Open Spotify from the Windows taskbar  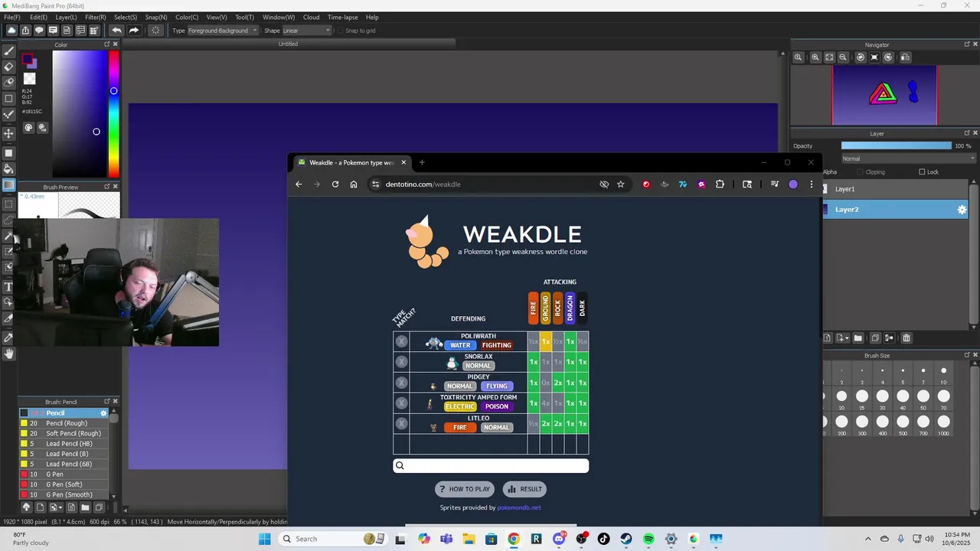click(648, 539)
